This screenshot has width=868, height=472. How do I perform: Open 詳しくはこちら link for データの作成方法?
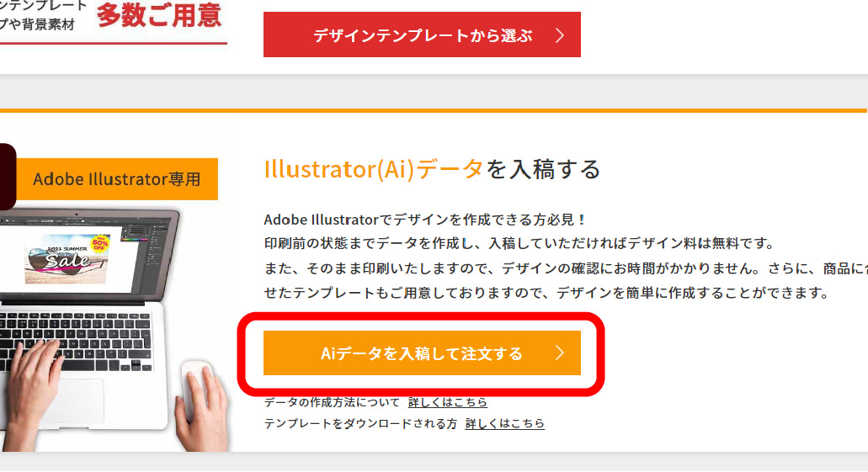coord(447,402)
